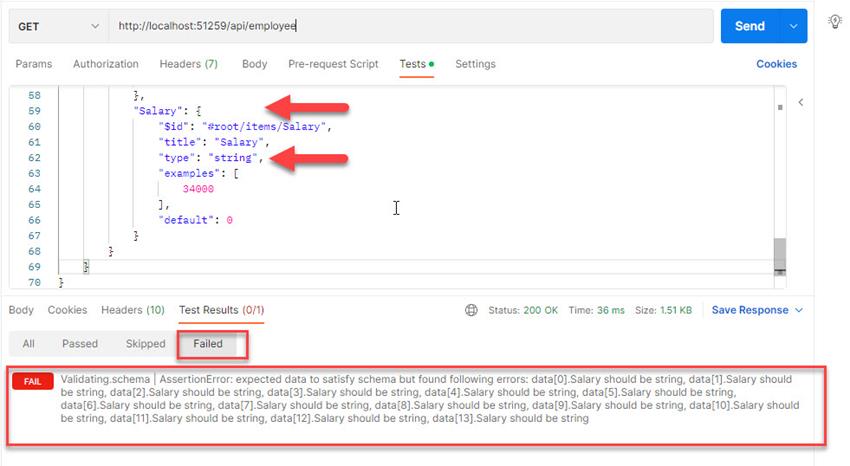Click Save Response
The image size is (850, 466).
[x=750, y=310]
